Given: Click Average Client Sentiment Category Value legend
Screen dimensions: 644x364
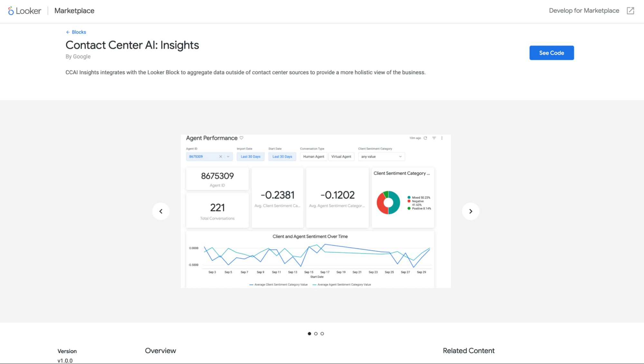Looking at the screenshot, I should (279, 285).
